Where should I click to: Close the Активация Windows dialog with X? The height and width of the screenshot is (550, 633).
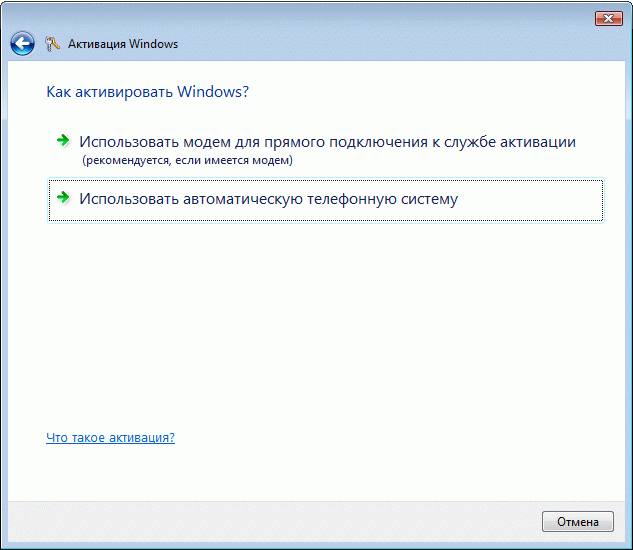(x=608, y=18)
